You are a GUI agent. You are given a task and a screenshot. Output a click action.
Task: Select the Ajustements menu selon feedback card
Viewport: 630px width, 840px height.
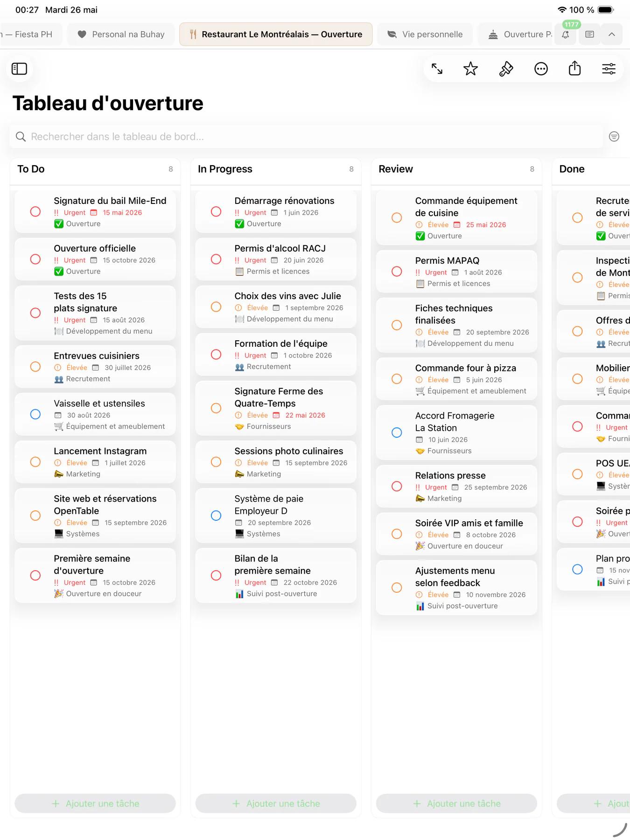point(456,588)
